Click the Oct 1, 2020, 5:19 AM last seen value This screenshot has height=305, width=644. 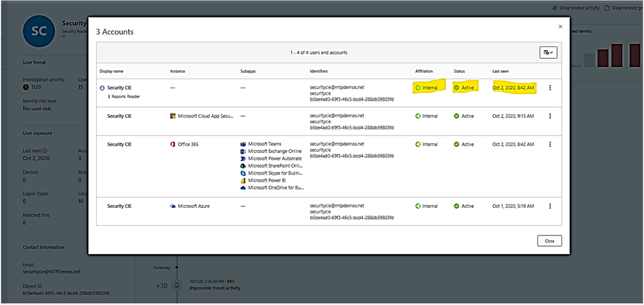[513, 206]
